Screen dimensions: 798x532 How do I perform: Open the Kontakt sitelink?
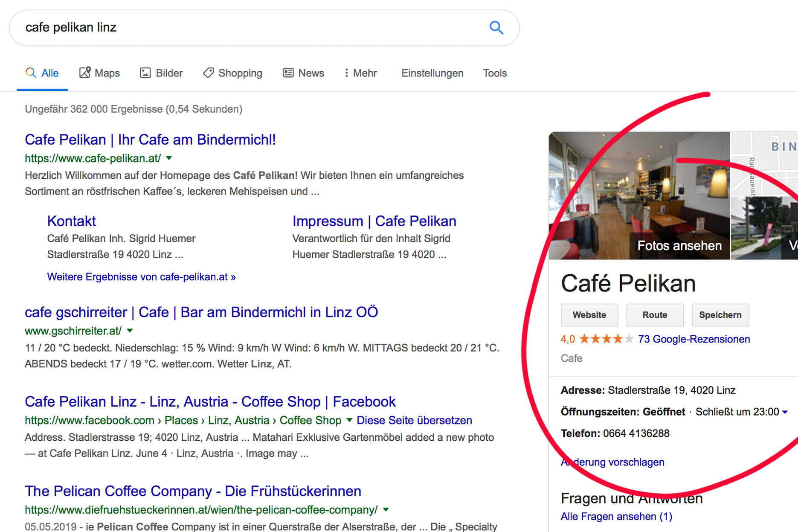71,221
